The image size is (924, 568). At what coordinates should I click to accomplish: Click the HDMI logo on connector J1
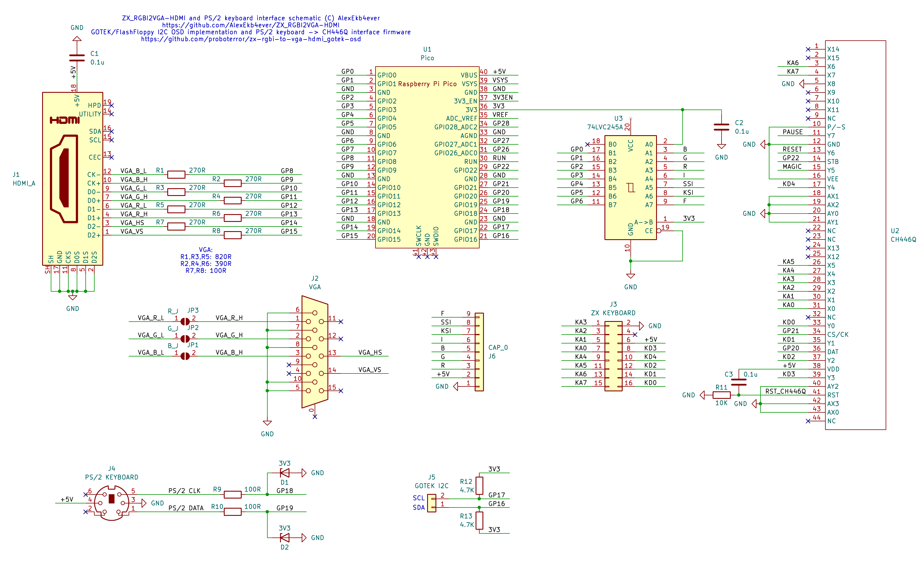65,120
